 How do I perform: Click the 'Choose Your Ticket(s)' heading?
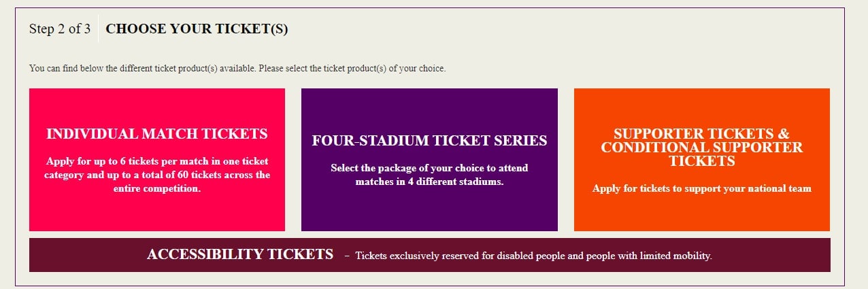[197, 29]
